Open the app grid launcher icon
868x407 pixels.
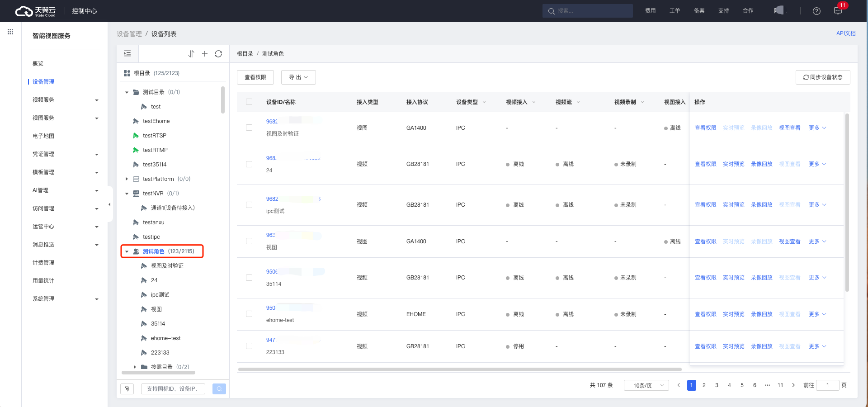10,32
